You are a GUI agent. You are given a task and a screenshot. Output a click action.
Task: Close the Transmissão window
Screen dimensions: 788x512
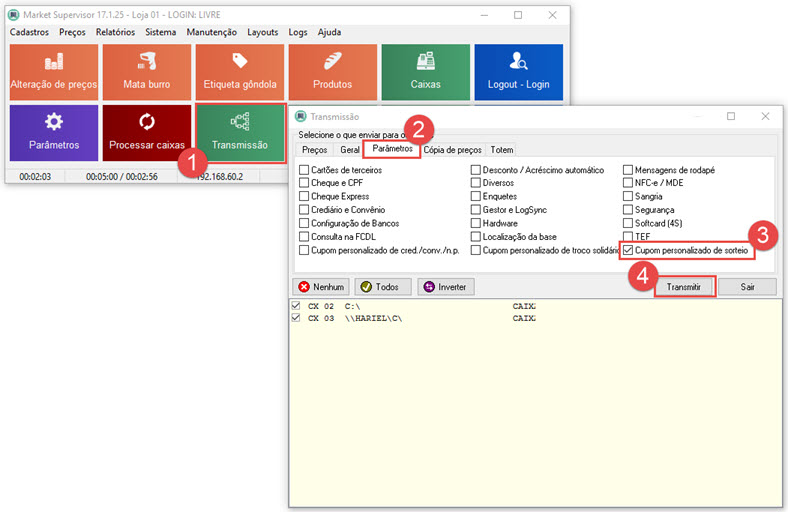(765, 117)
